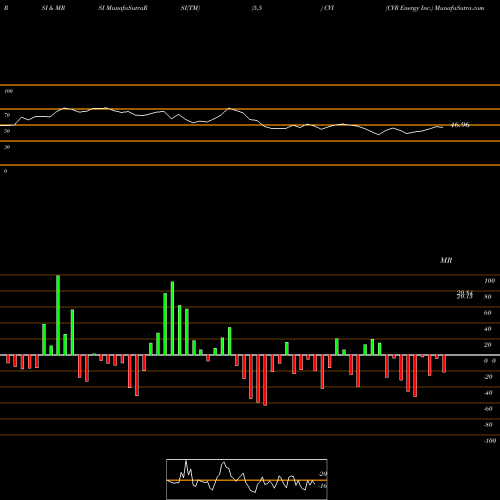Click the MR axis label 100
The image size is (500, 500).
pos(489,281)
